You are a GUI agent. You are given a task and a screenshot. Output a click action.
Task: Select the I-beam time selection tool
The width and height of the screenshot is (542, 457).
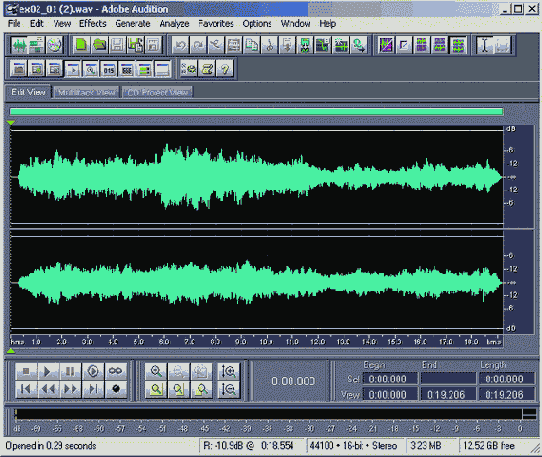pos(485,45)
